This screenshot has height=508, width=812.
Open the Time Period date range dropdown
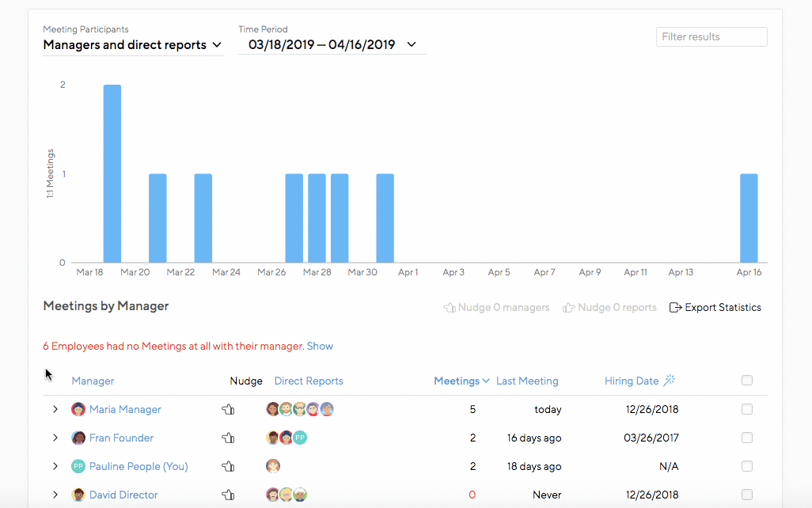(x=332, y=45)
